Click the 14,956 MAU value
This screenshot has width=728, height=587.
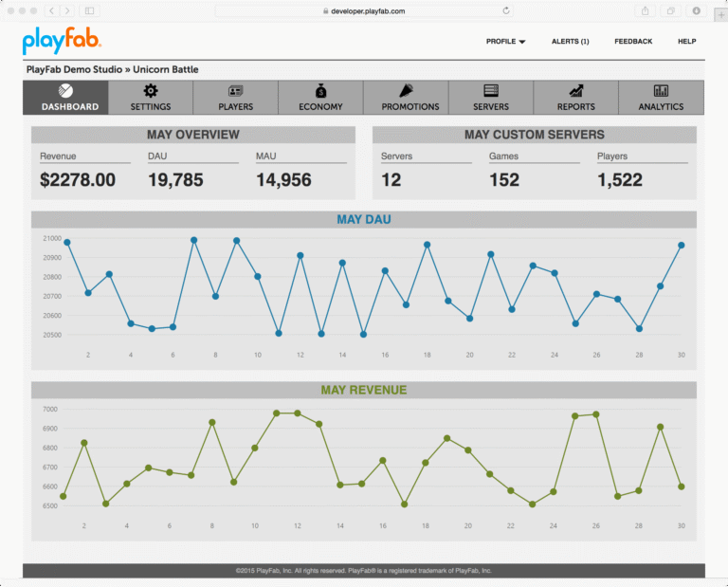click(x=283, y=180)
